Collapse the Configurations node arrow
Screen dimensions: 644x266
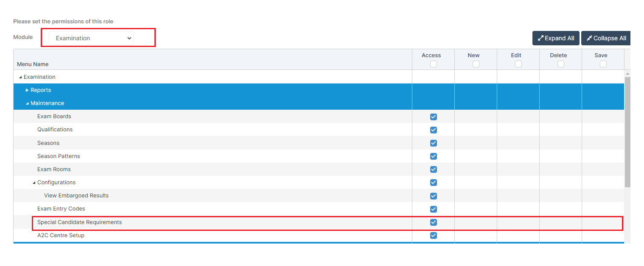click(34, 183)
